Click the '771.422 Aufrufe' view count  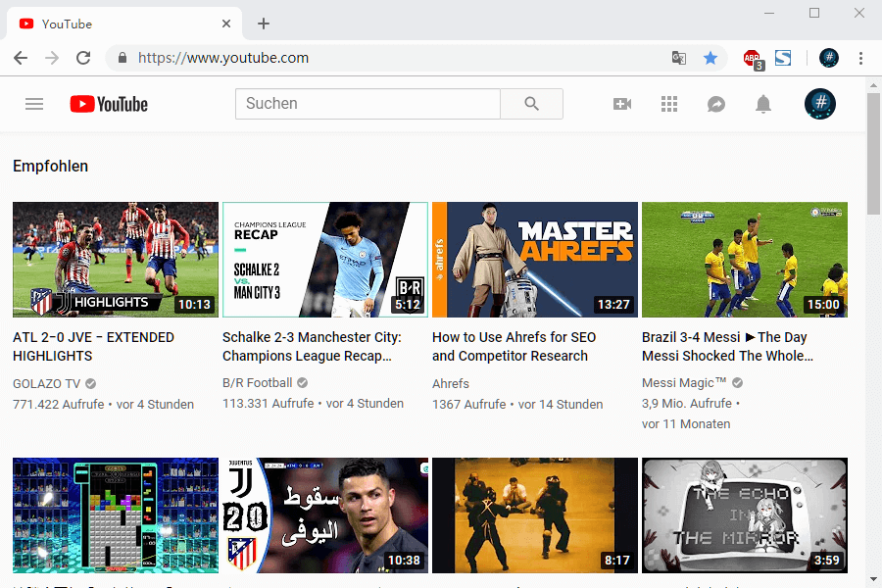[59, 405]
